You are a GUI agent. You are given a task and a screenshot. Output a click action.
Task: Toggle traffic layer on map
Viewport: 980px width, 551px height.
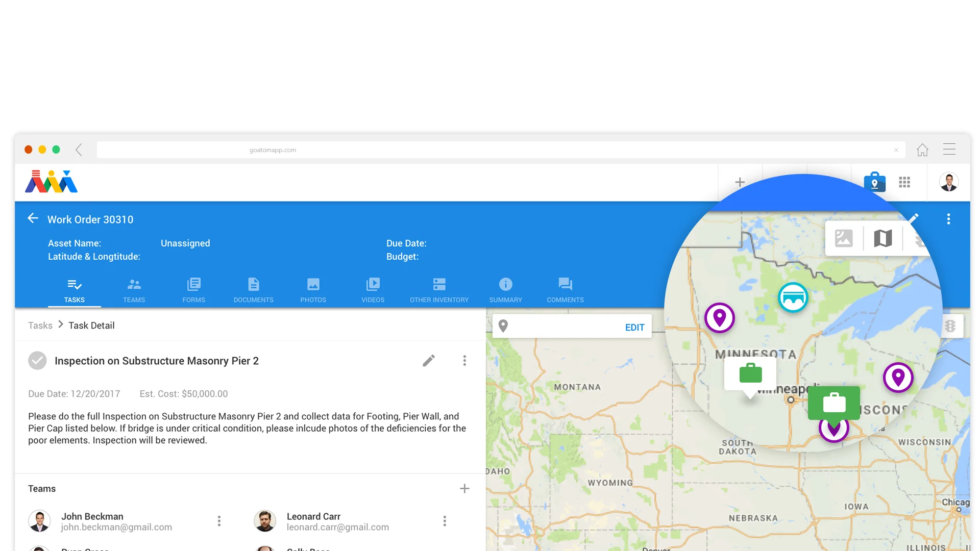pyautogui.click(x=950, y=326)
